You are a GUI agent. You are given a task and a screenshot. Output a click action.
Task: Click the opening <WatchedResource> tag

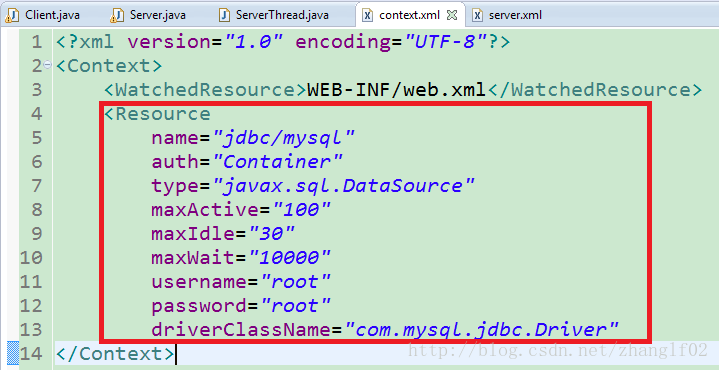[205, 90]
